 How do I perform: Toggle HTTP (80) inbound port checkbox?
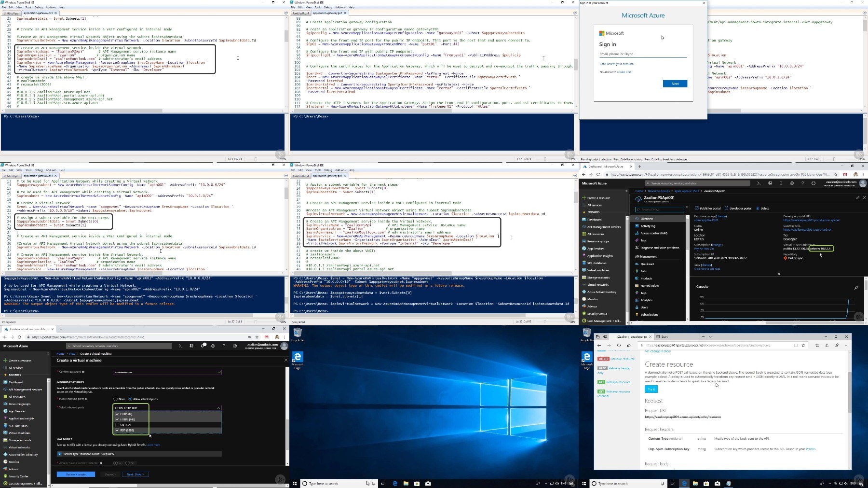tap(117, 414)
